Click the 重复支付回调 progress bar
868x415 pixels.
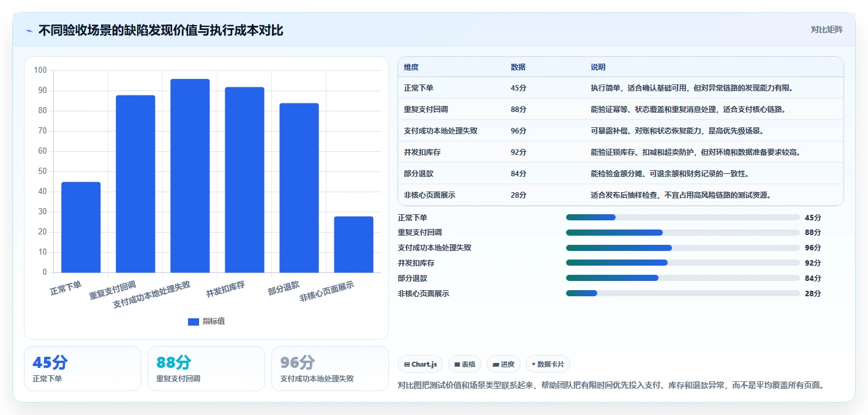tap(683, 233)
